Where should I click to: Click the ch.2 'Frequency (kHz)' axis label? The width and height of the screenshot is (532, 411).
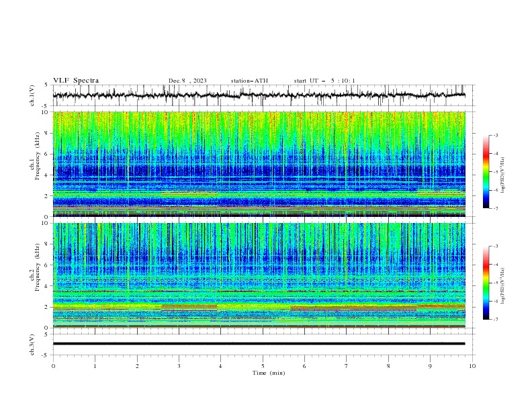point(38,267)
